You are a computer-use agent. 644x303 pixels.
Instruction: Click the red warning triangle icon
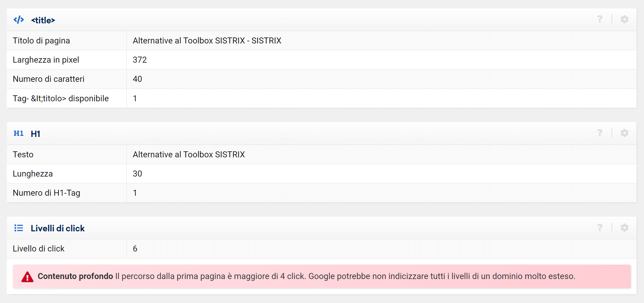click(x=27, y=277)
